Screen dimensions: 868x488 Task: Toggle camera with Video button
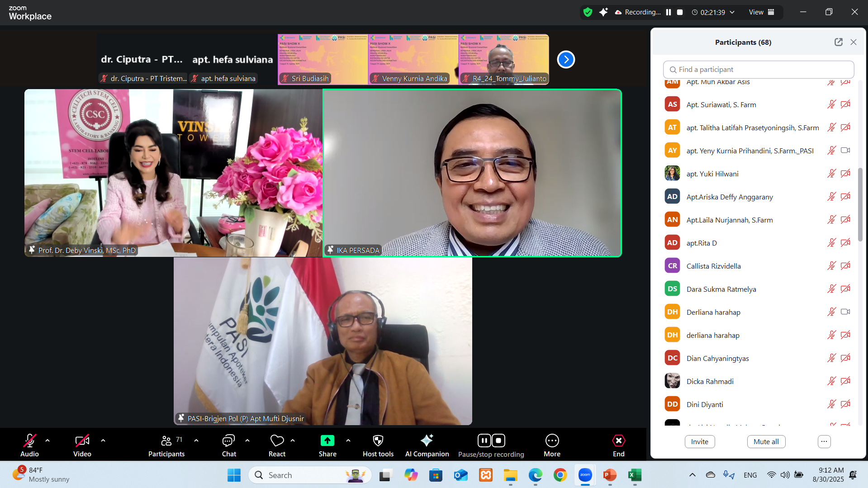pyautogui.click(x=82, y=445)
